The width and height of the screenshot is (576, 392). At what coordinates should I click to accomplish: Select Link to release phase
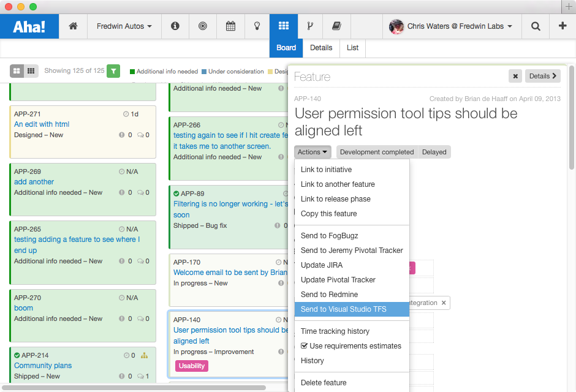(352, 199)
